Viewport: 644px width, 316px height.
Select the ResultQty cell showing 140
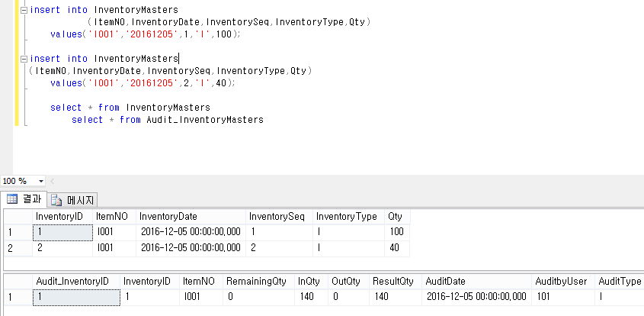(x=393, y=296)
